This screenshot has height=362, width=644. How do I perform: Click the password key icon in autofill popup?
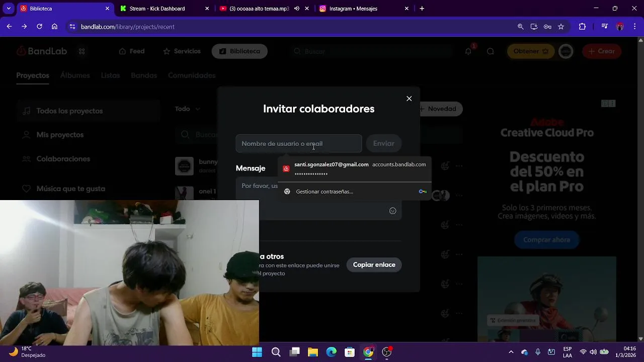coord(423,192)
